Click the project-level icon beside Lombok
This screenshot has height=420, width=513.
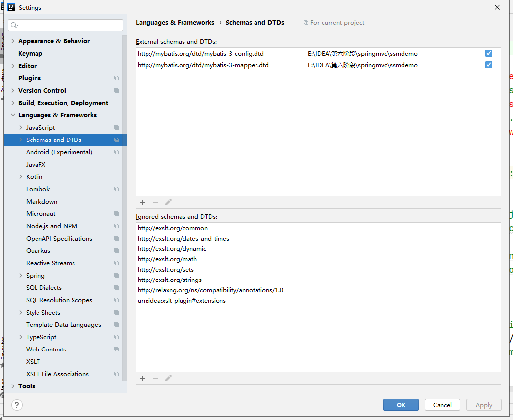[x=116, y=189]
